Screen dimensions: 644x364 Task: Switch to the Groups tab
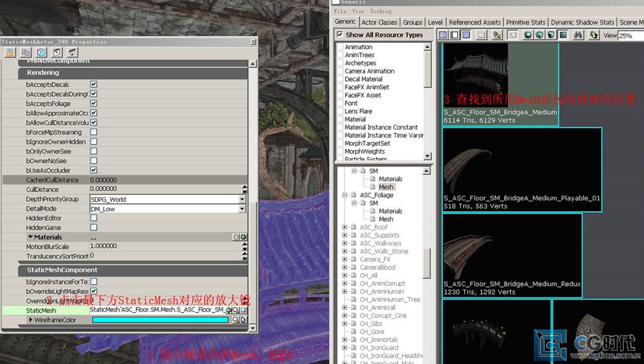point(413,22)
